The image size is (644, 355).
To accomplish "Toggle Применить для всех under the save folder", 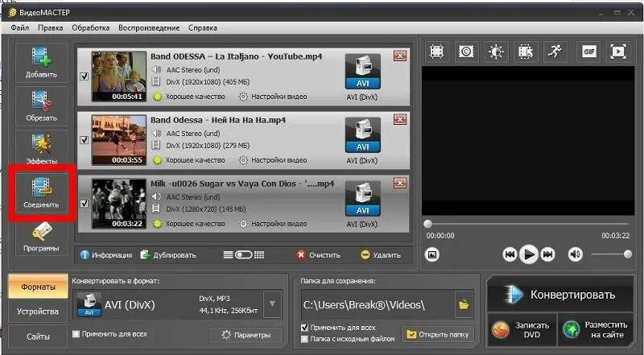I will pos(304,328).
